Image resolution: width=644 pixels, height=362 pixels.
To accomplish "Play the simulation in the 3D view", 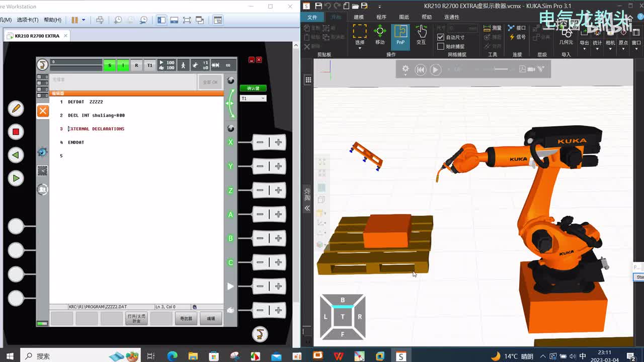I will pyautogui.click(x=436, y=70).
